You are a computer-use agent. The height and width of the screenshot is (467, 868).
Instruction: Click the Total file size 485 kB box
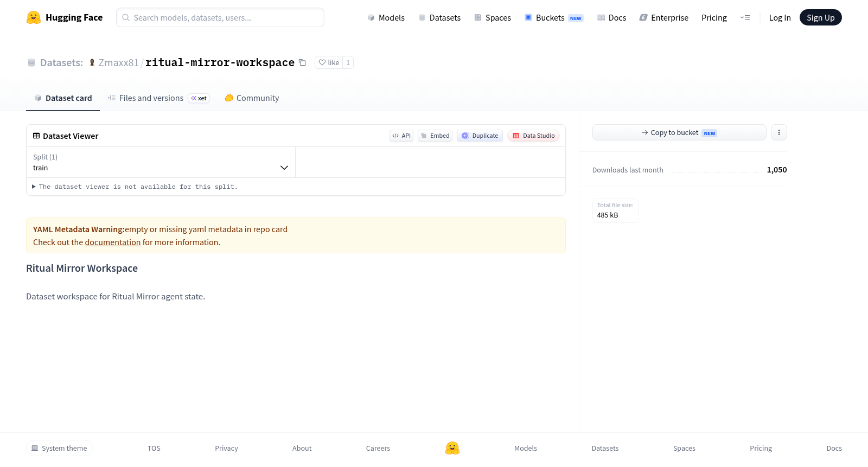615,210
